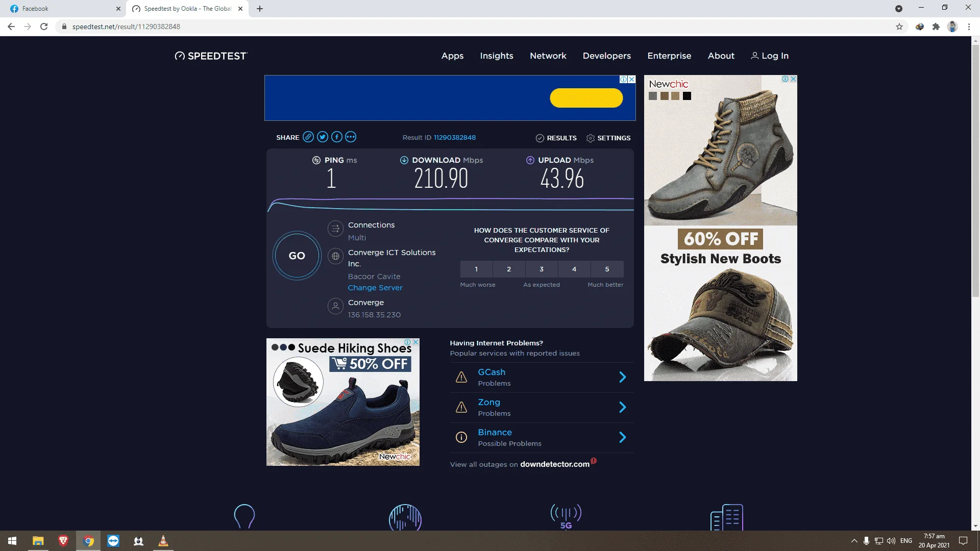
Task: Share result on Twitter
Action: pos(323,137)
